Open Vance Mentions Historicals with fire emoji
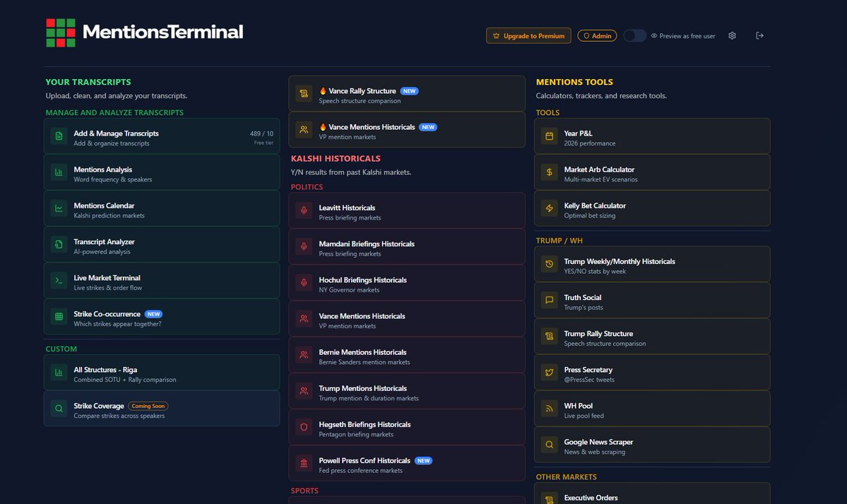The image size is (847, 504). click(407, 129)
